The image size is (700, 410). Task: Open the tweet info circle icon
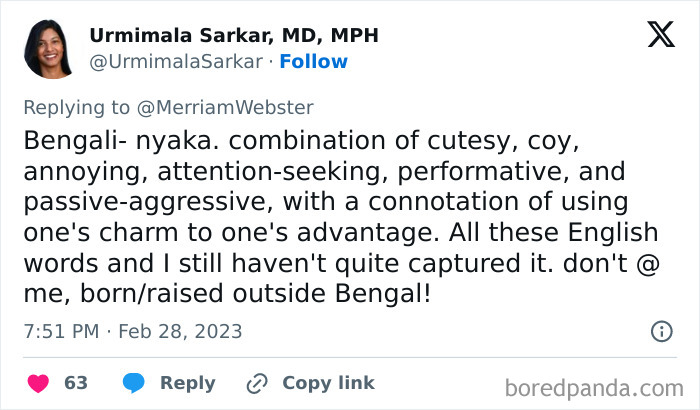[x=661, y=331]
